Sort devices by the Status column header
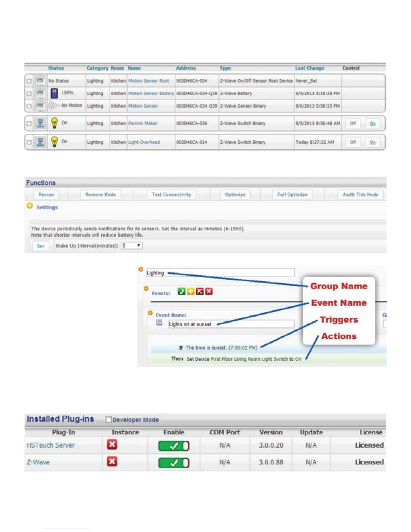 [x=56, y=68]
